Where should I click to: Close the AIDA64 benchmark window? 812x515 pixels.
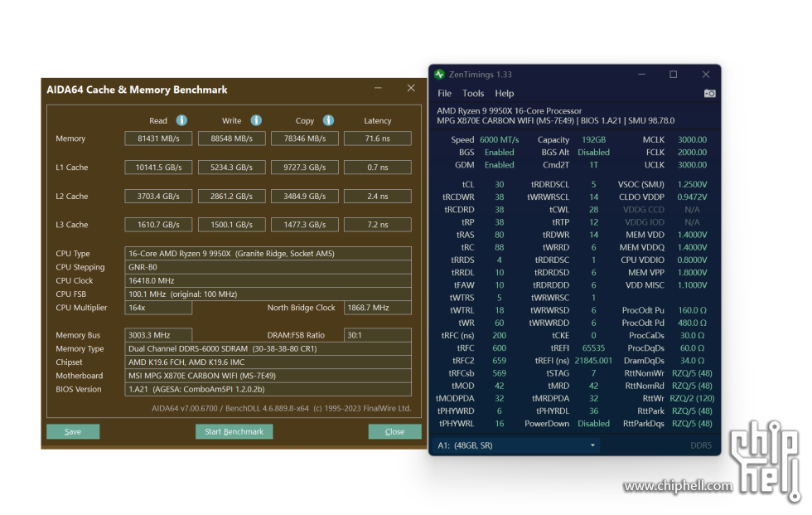pyautogui.click(x=411, y=88)
